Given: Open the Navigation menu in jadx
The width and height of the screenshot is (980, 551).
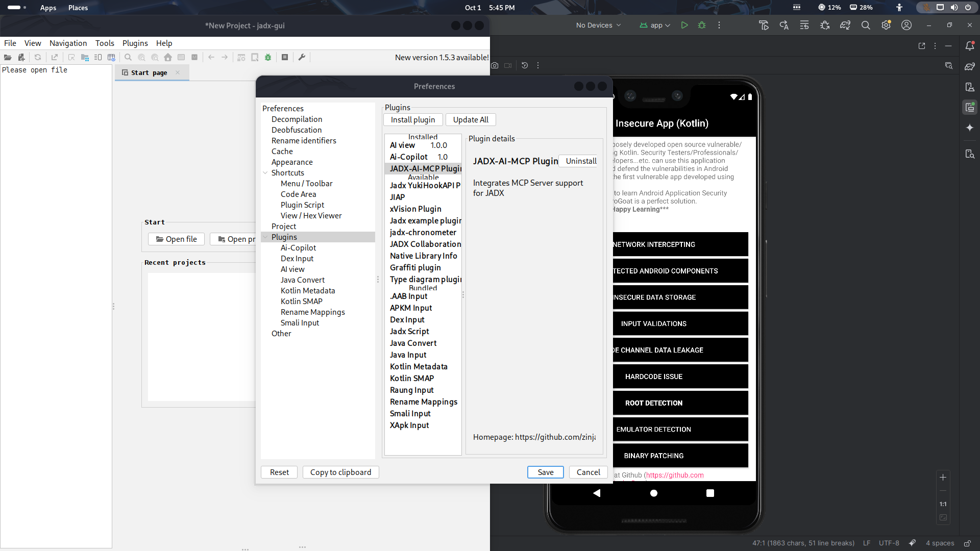Looking at the screenshot, I should (68, 43).
